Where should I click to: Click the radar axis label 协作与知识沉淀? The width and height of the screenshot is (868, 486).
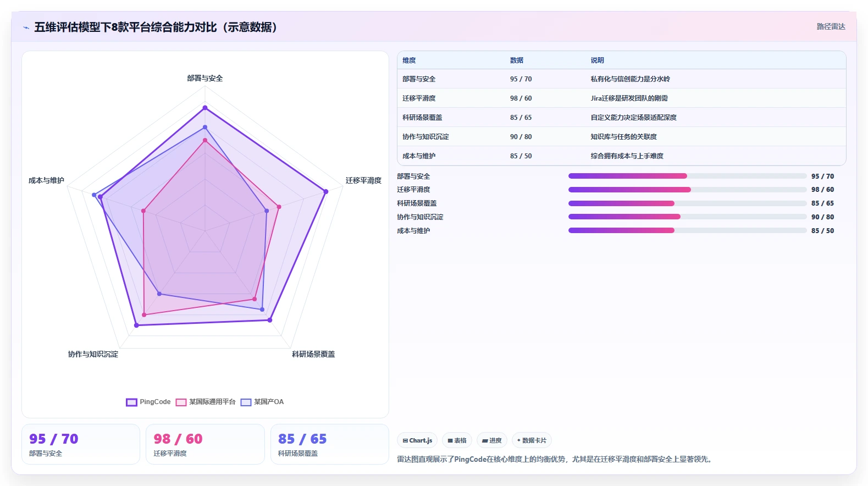93,355
